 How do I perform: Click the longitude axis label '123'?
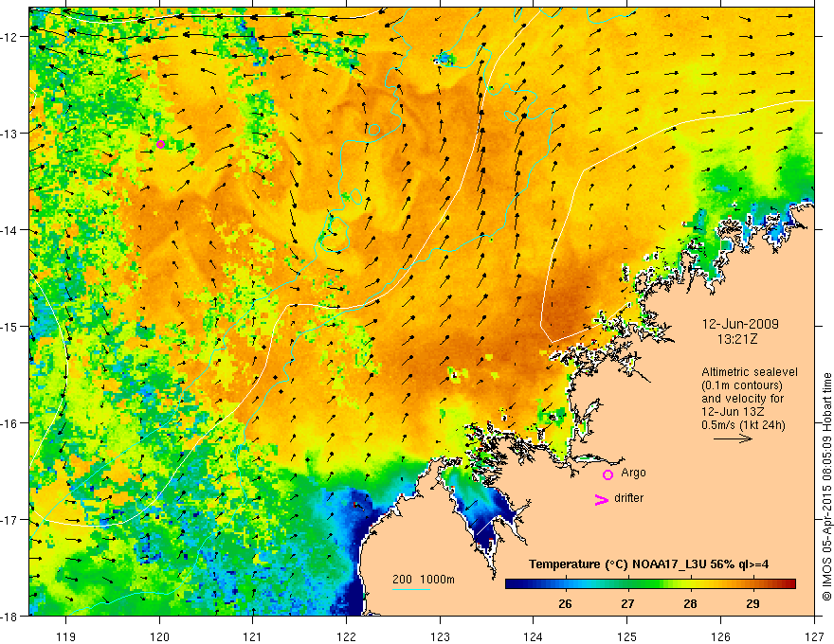tap(440, 636)
